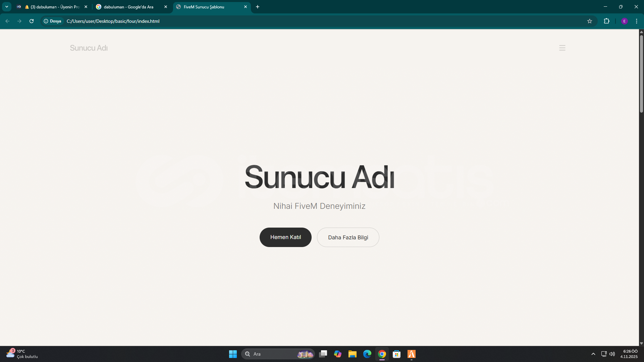This screenshot has height=362, width=644.
Task: Switch to dabuluman Google'da Ara tab
Action: tap(128, 7)
